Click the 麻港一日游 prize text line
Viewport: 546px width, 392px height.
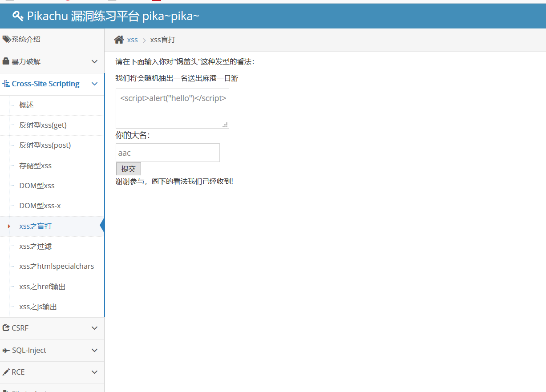pyautogui.click(x=177, y=78)
